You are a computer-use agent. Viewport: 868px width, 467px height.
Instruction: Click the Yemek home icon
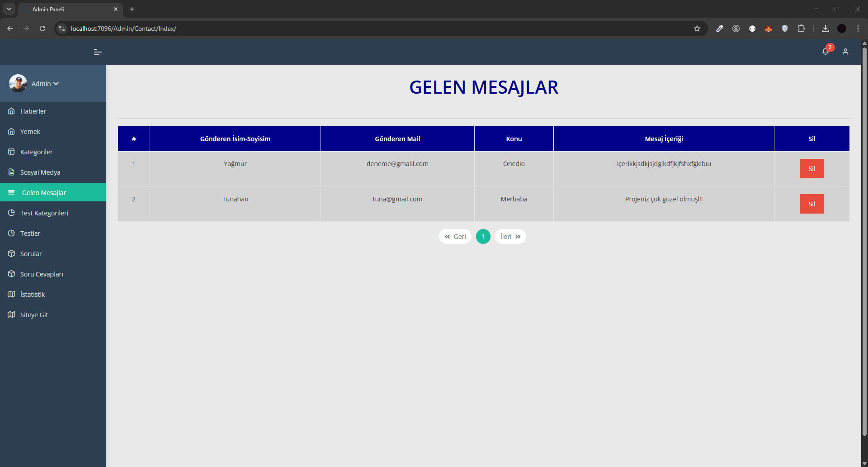12,132
